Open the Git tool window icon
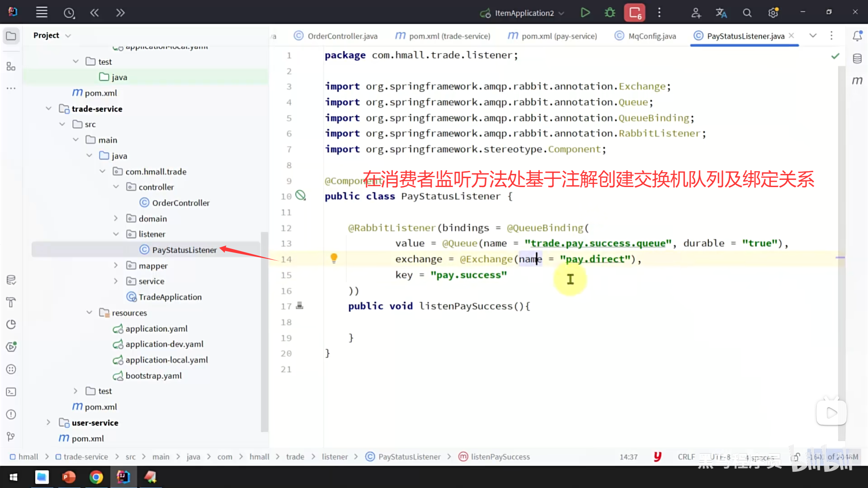The width and height of the screenshot is (868, 488). [11, 436]
